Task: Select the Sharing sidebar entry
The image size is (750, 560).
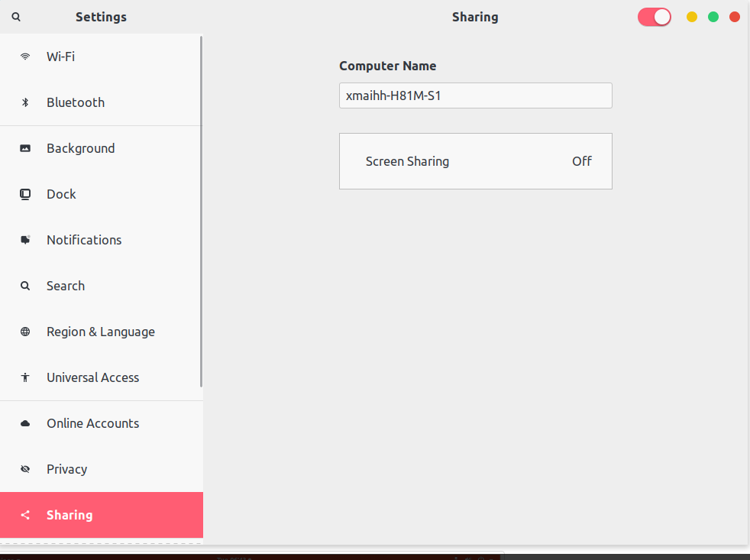Action: [x=70, y=515]
